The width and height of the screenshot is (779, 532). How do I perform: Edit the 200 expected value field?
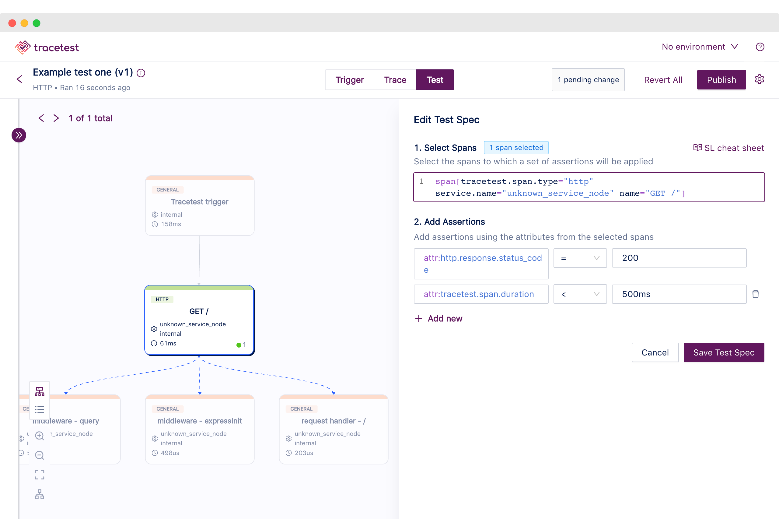[679, 258]
